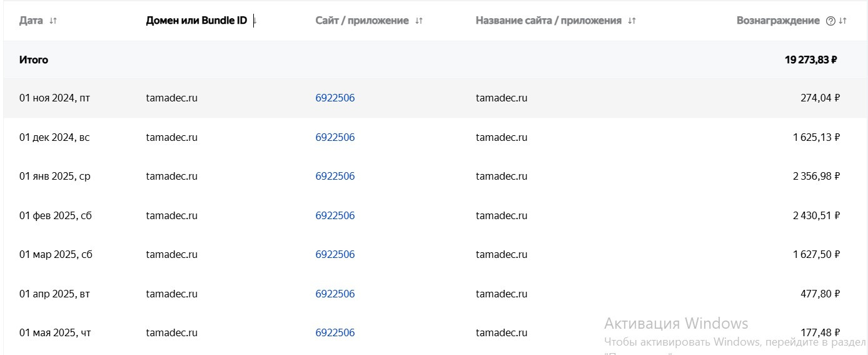
Task: Open link 6922506 in 01 фев 2025 row
Action: (335, 215)
